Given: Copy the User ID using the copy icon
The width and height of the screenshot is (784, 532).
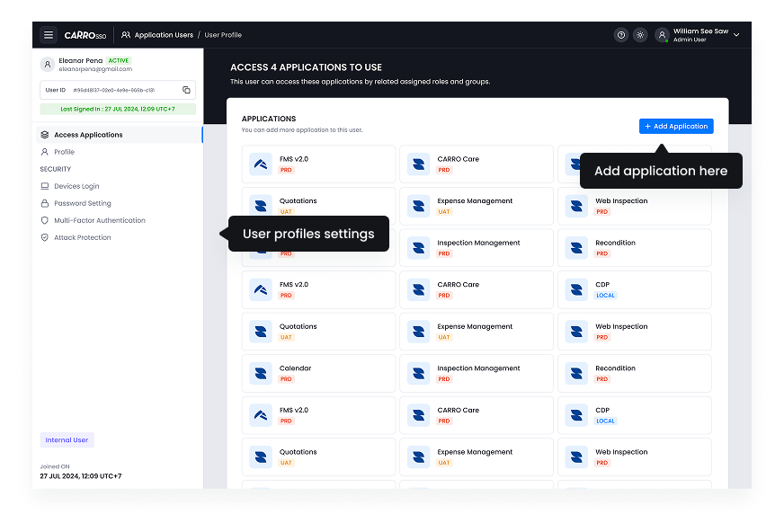Looking at the screenshot, I should pyautogui.click(x=186, y=90).
